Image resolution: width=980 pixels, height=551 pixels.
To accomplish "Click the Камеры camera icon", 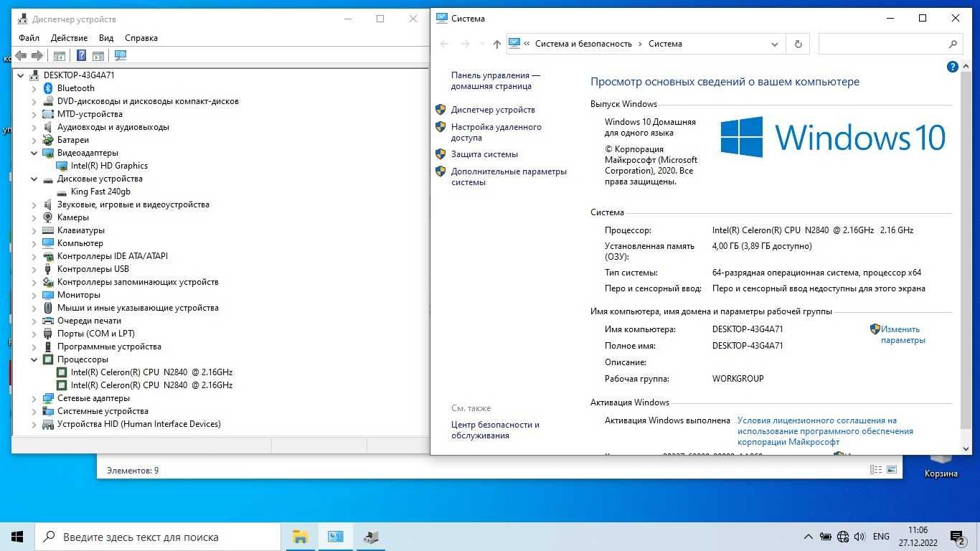I will [x=48, y=217].
